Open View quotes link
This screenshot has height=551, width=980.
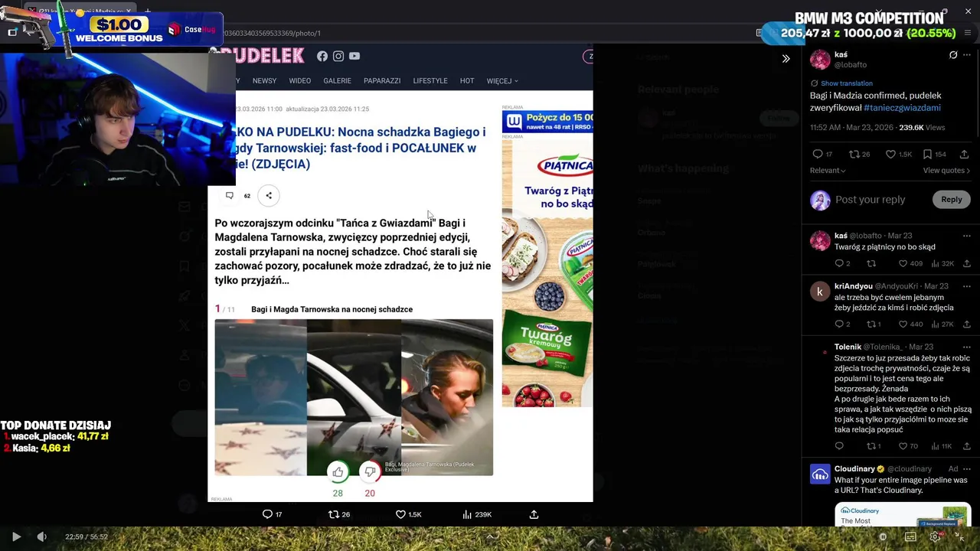pos(946,171)
